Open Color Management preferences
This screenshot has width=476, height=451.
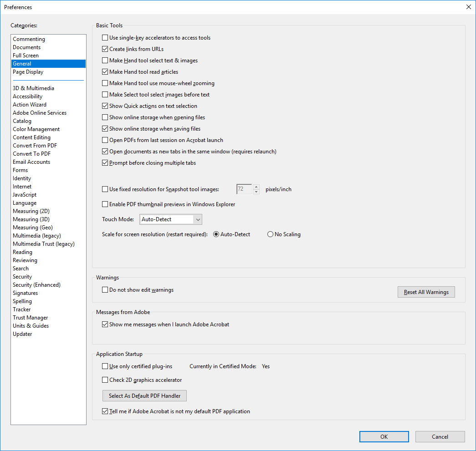pos(49,129)
